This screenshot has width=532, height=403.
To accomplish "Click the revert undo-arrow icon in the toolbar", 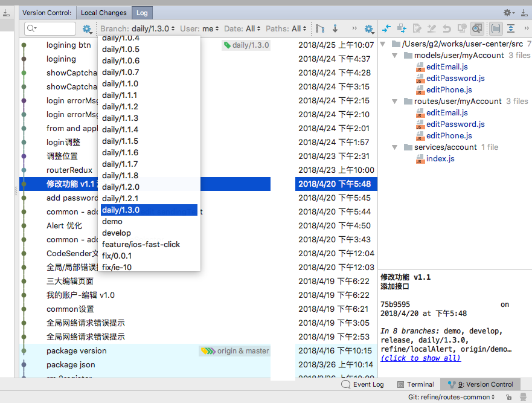I will [447, 28].
